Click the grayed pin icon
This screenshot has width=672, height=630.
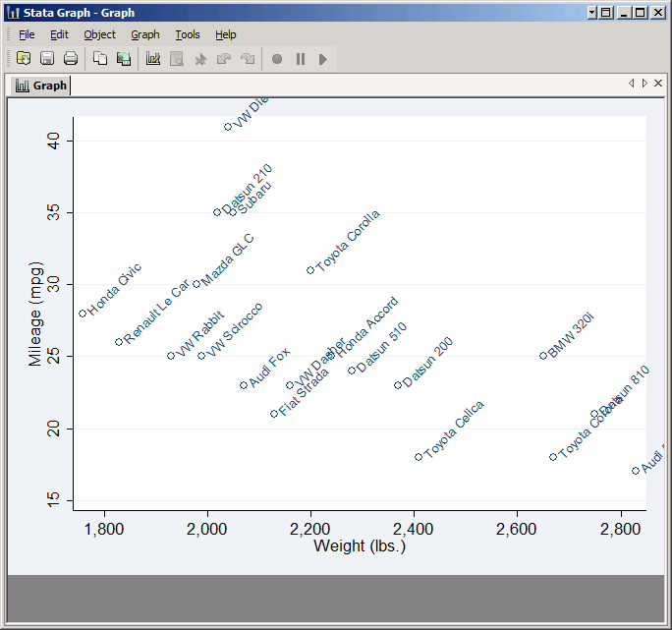200,59
